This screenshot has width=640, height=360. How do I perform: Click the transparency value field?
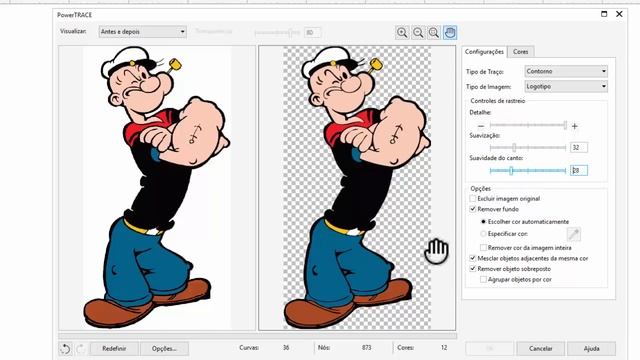[x=312, y=32]
